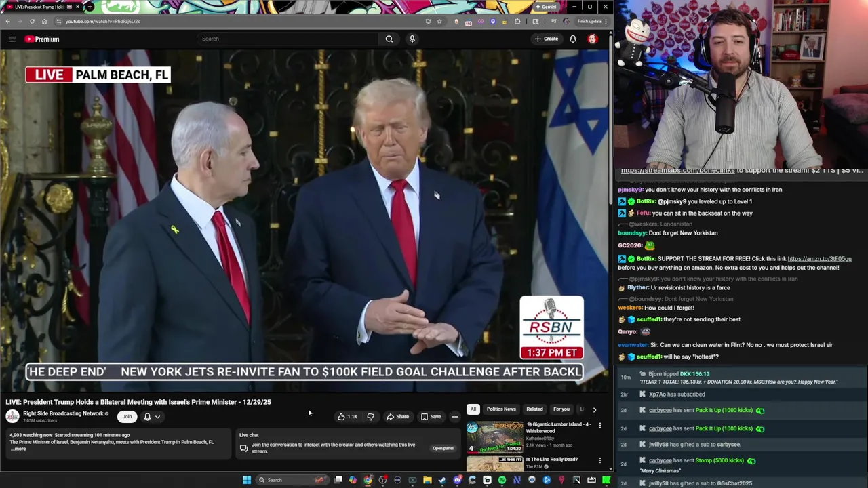Click evanwater chat message about Flint
The height and width of the screenshot is (488, 868).
coord(725,345)
